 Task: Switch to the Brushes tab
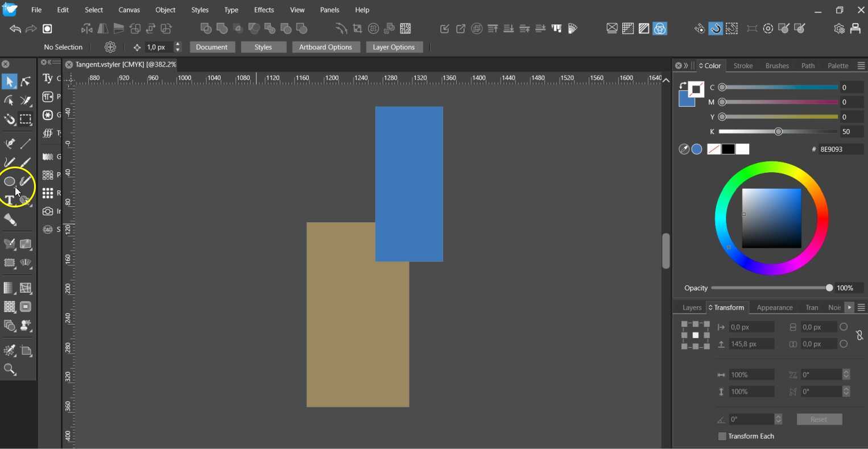pyautogui.click(x=777, y=66)
